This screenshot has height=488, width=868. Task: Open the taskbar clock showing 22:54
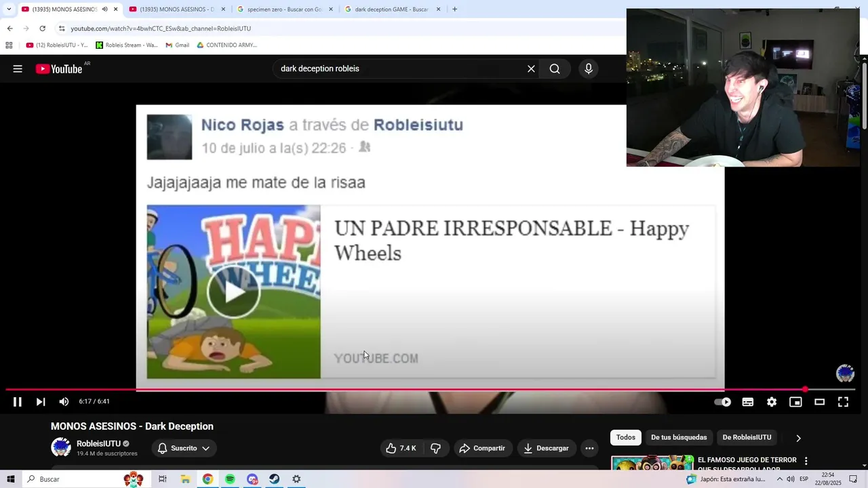coord(828,479)
